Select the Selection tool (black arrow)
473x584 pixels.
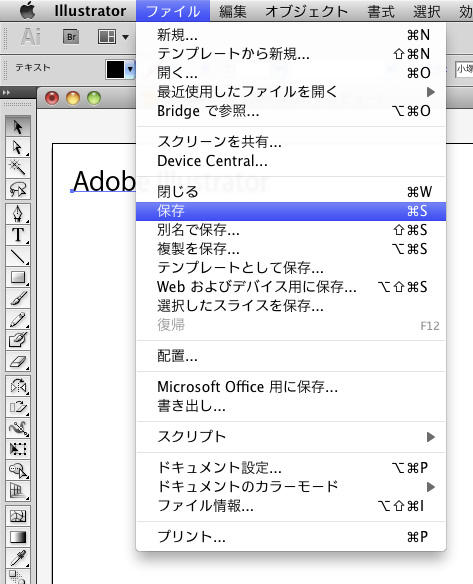click(18, 127)
